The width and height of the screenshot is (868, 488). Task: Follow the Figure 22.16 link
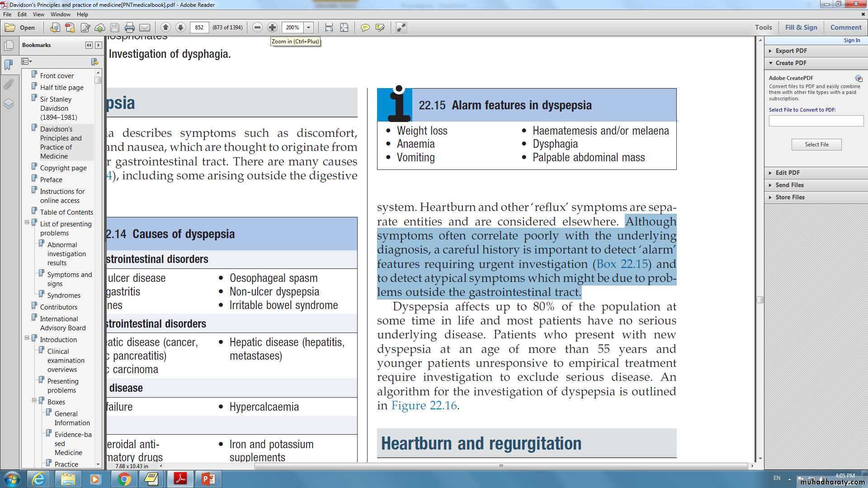tap(424, 406)
